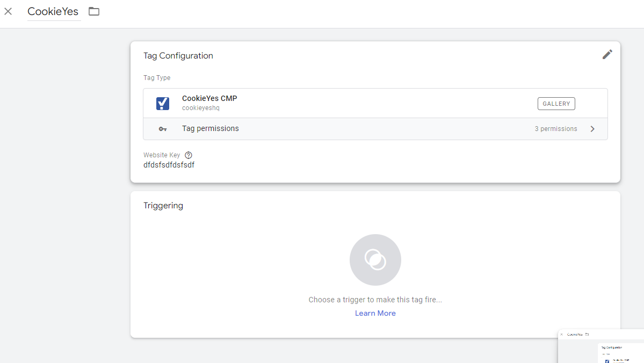Viewport: 644px width, 363px height.
Task: Click the GALLERY button
Action: pyautogui.click(x=556, y=104)
